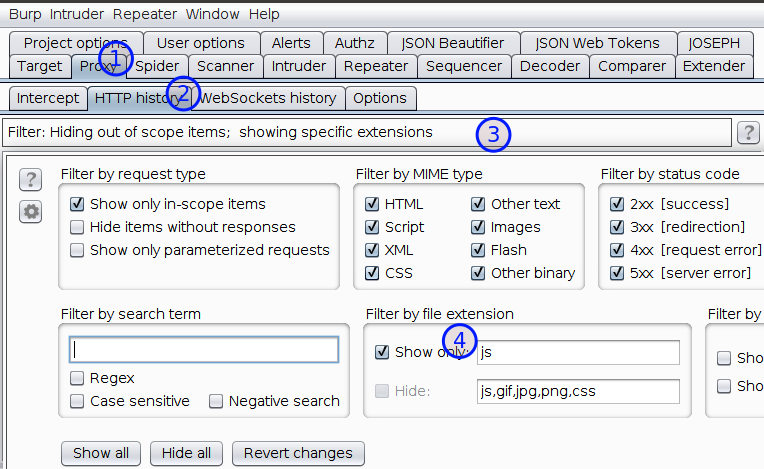Image resolution: width=764 pixels, height=469 pixels.
Task: Switch to the Project options tab
Action: point(76,43)
